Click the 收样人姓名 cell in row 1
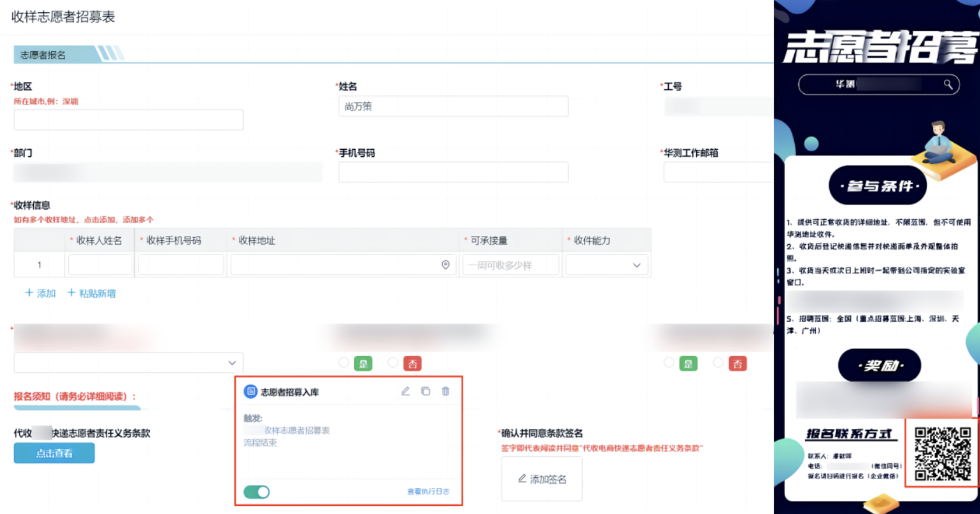Viewport: 980px width, 514px height. [x=100, y=265]
